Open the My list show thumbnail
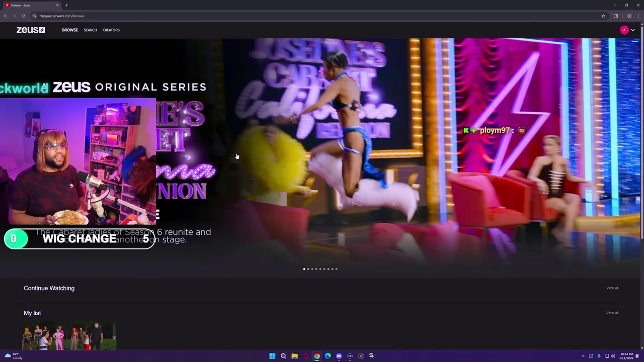 tap(69, 336)
